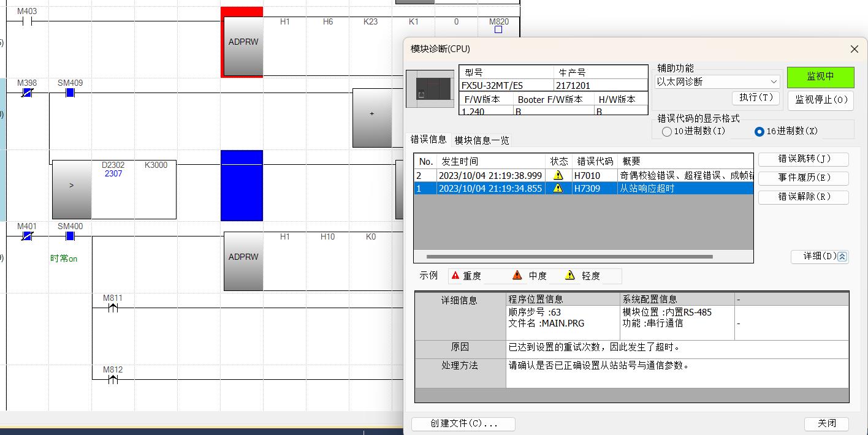Select the M398 contact symbol
The image size is (868, 435).
pos(27,93)
